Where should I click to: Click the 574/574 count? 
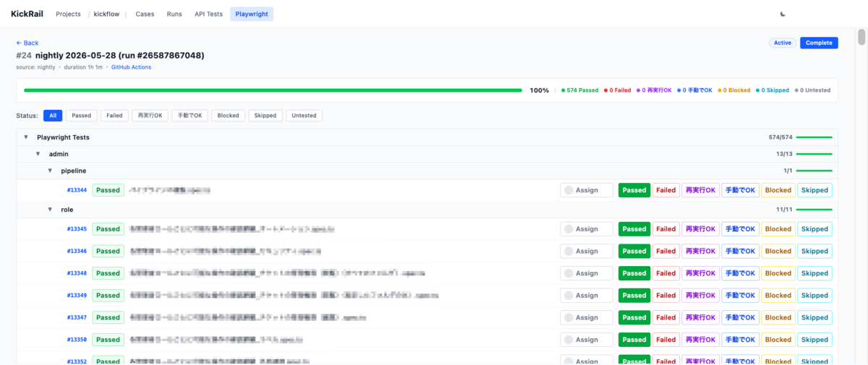tap(780, 137)
